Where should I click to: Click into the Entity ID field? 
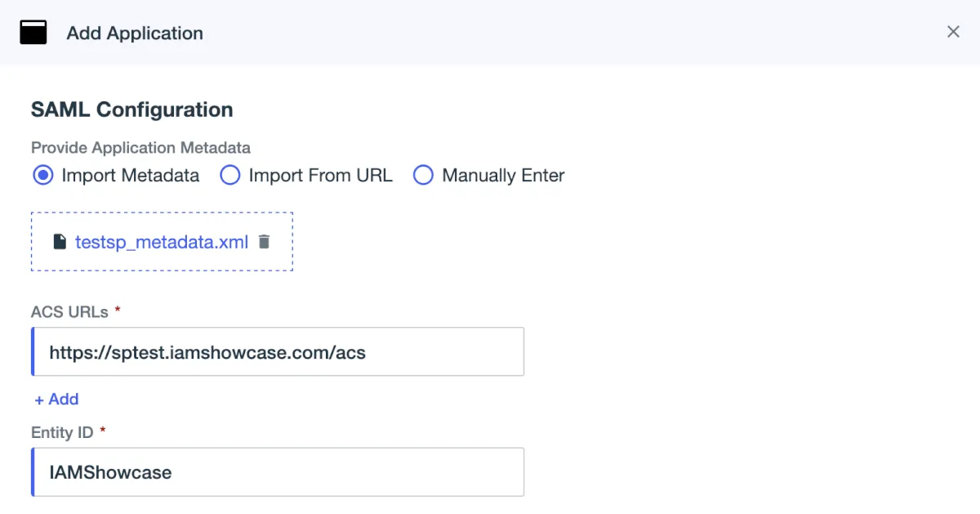(x=278, y=472)
